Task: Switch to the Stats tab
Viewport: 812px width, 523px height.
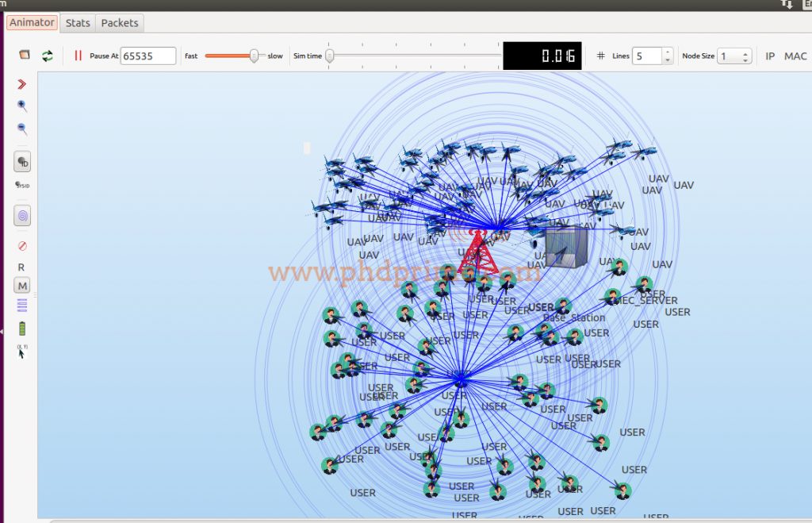Action: coord(77,22)
